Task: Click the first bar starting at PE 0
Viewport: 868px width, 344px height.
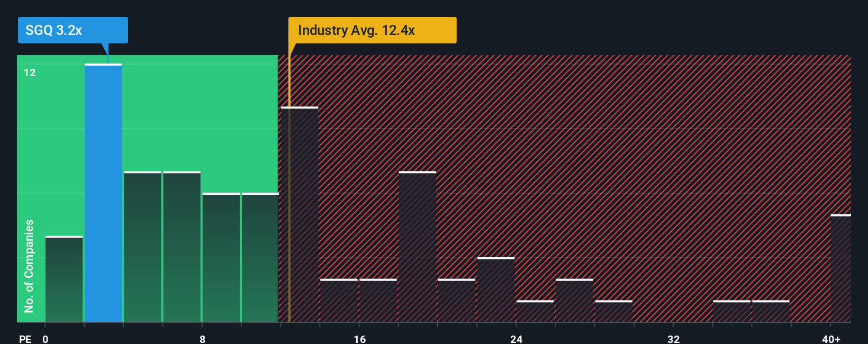Action: coord(64,279)
